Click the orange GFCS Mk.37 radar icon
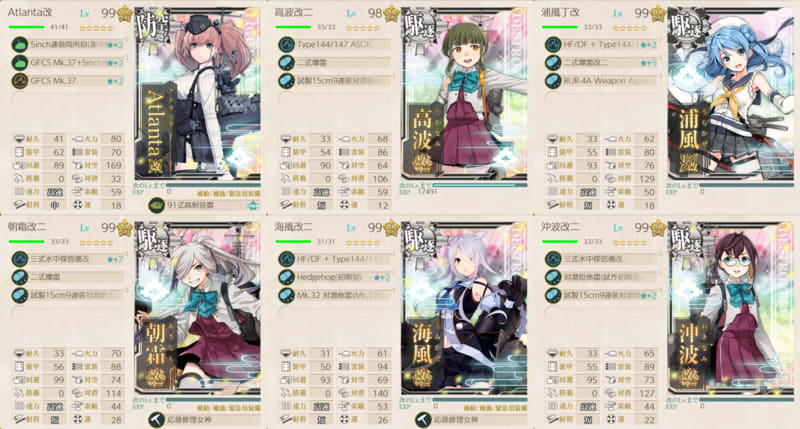The image size is (800, 429). [19, 81]
